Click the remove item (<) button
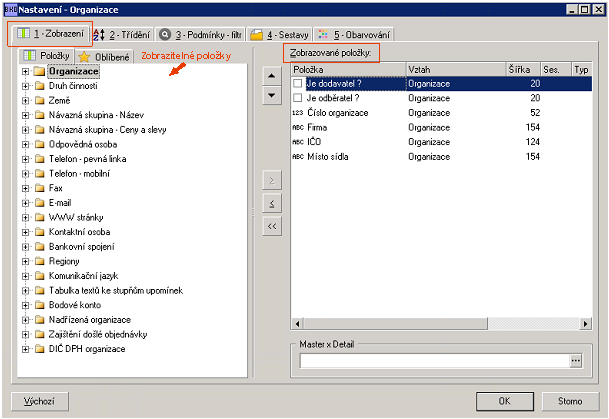The width and height of the screenshot is (609, 419). pos(272,203)
